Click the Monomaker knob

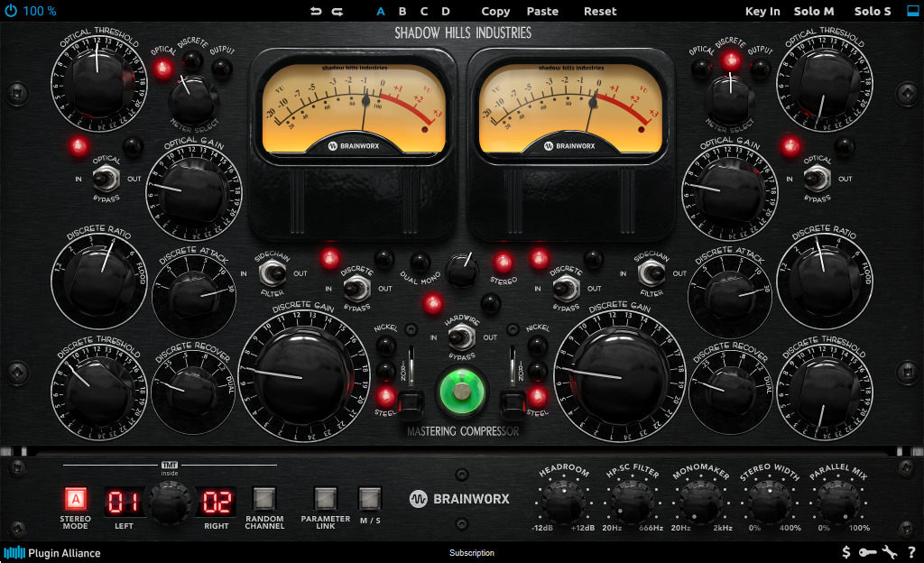700,501
